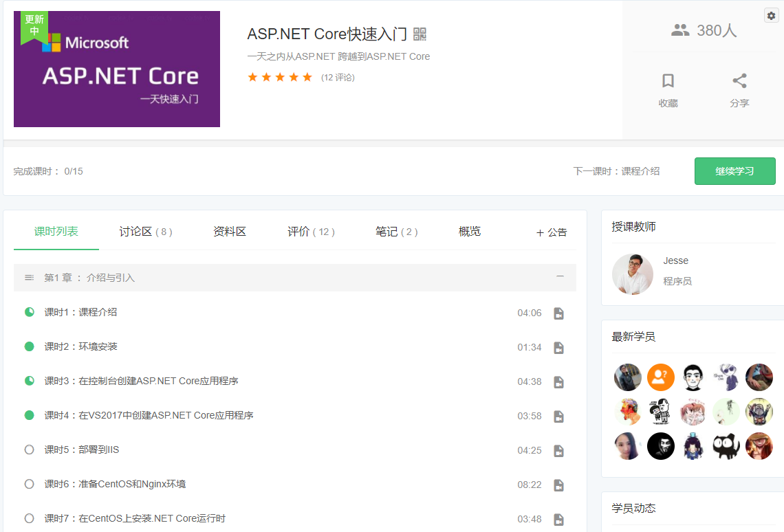Click the 课时4 completed green status circle

point(30,415)
